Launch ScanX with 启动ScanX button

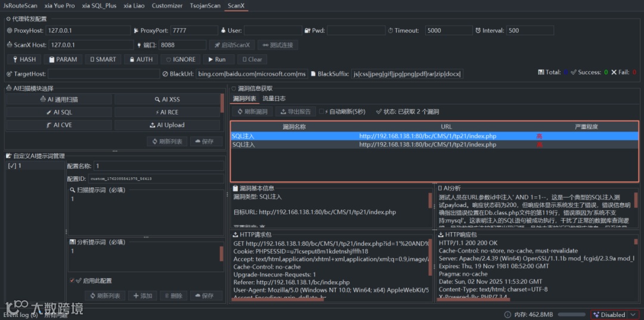pos(232,45)
